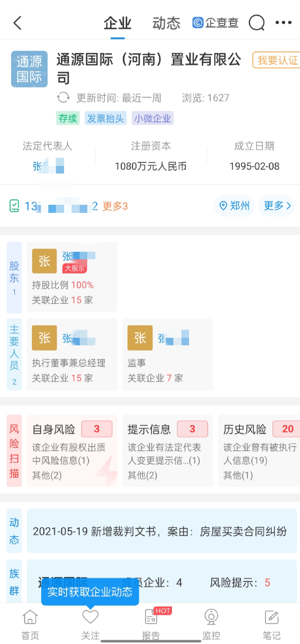Tap the company logo thumbnail 通源国际
This screenshot has width=300, height=644.
pyautogui.click(x=29, y=69)
